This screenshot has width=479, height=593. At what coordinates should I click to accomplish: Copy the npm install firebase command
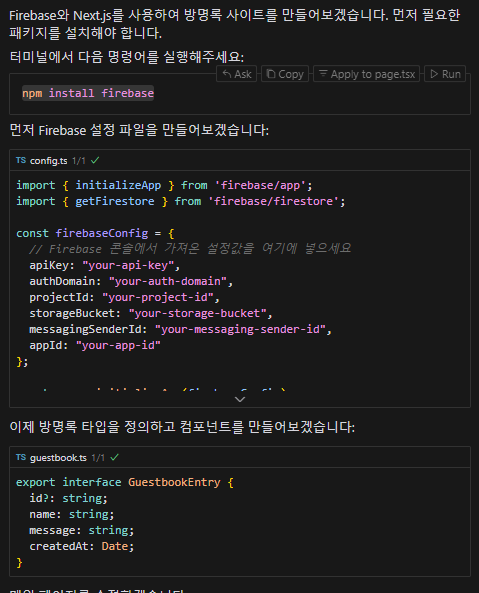coord(285,74)
